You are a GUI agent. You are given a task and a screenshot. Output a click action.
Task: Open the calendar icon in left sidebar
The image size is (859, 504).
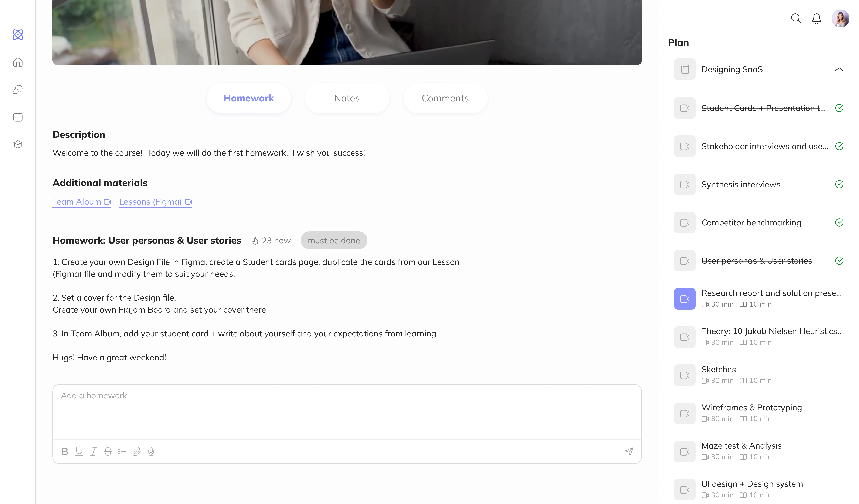point(18,117)
